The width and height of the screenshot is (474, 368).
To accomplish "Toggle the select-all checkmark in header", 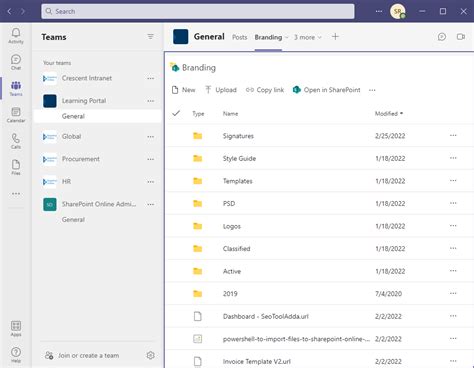I will [176, 113].
